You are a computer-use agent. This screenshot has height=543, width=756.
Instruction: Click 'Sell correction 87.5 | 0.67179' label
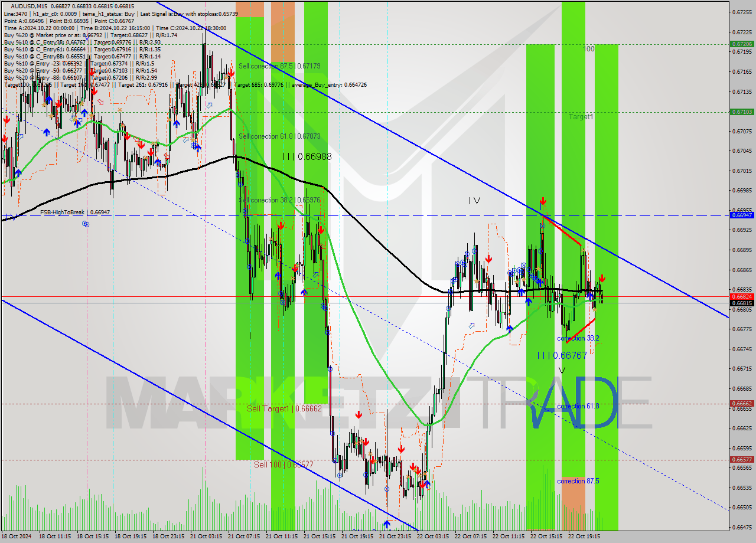point(279,66)
